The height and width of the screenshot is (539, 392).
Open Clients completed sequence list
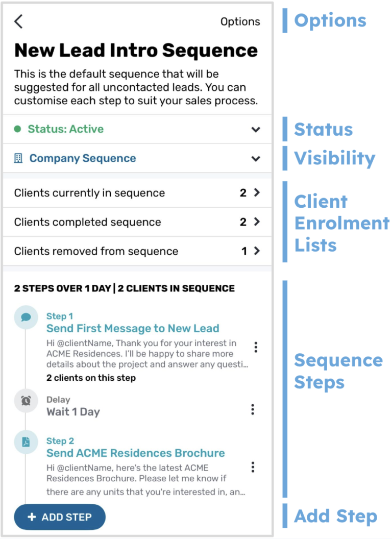click(x=135, y=222)
